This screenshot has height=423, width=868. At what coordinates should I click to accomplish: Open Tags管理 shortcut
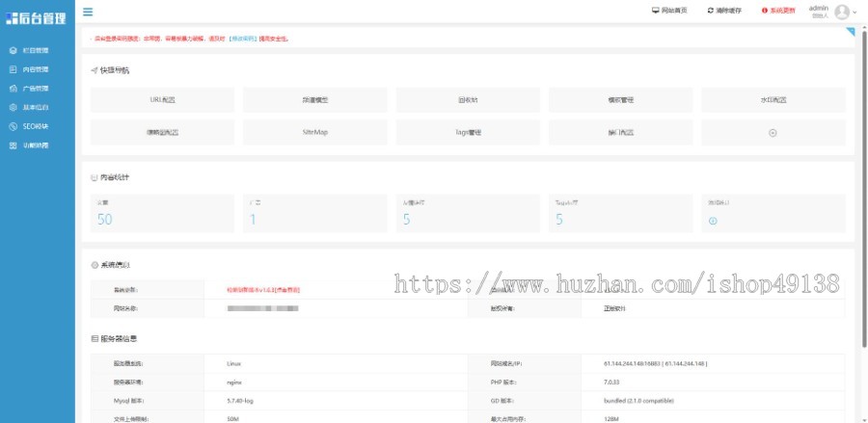[x=468, y=133]
